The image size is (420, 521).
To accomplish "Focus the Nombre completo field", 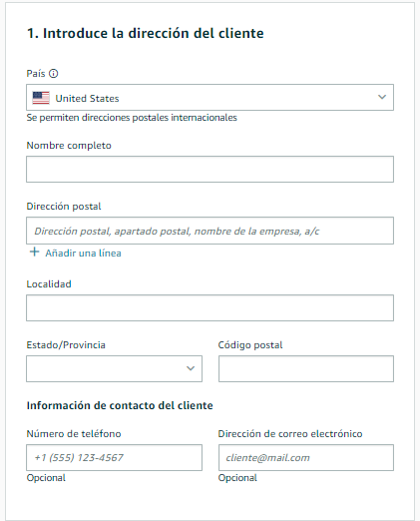I will coord(210,170).
